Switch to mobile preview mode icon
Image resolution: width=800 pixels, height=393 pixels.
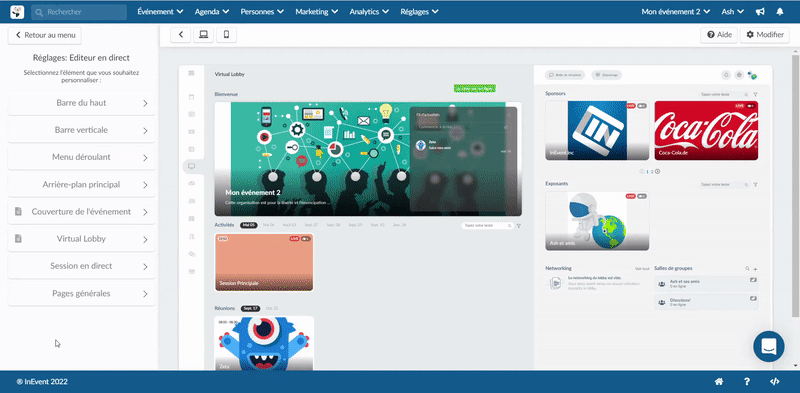pos(227,35)
